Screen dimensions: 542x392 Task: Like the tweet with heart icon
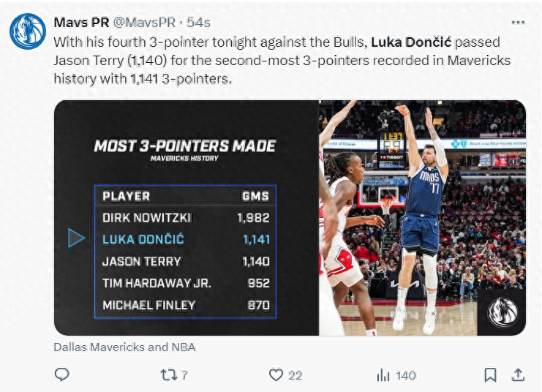click(276, 375)
